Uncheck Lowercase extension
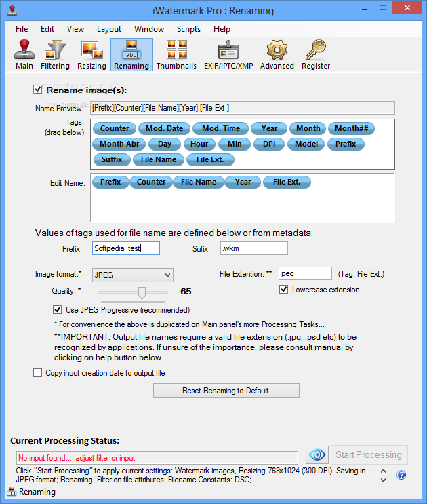Viewport: 427px width, 504px height. click(283, 289)
